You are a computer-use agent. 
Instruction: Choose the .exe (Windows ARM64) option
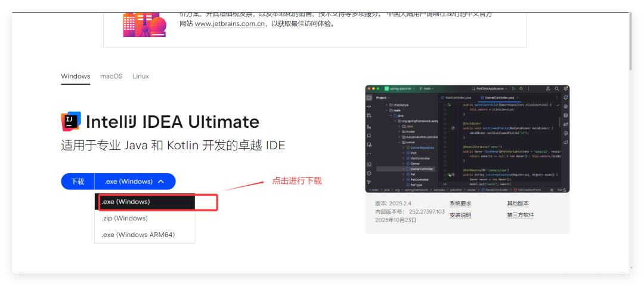(144, 235)
